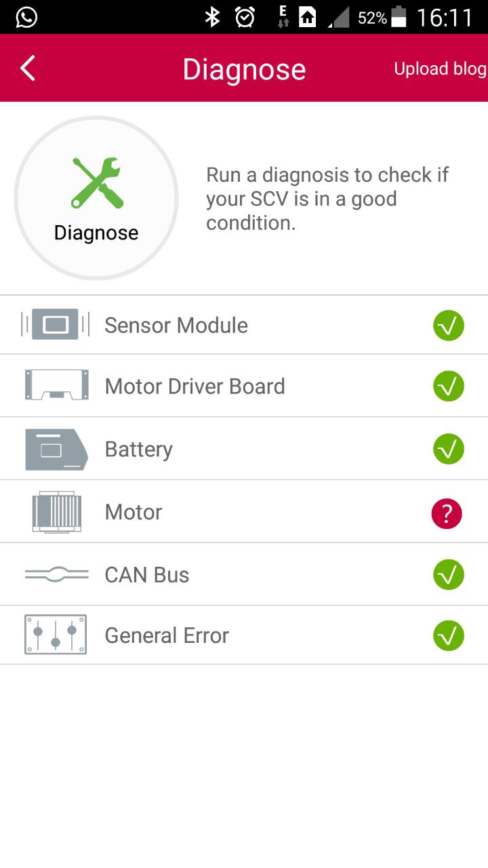Select the General Error label text

[167, 635]
